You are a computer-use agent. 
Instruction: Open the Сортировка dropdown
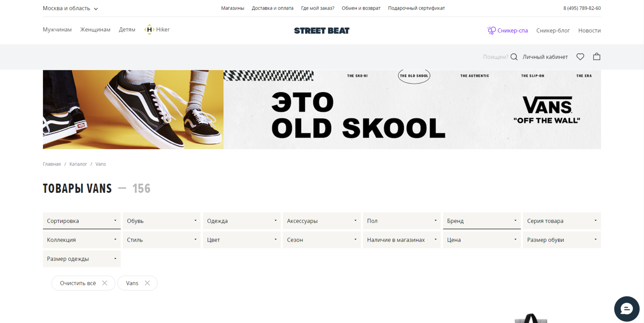point(82,221)
